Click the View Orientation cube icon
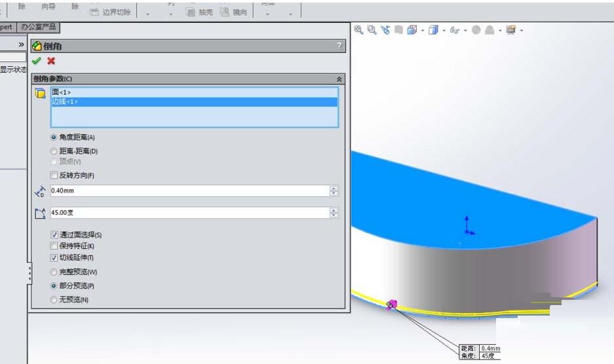 (x=412, y=29)
